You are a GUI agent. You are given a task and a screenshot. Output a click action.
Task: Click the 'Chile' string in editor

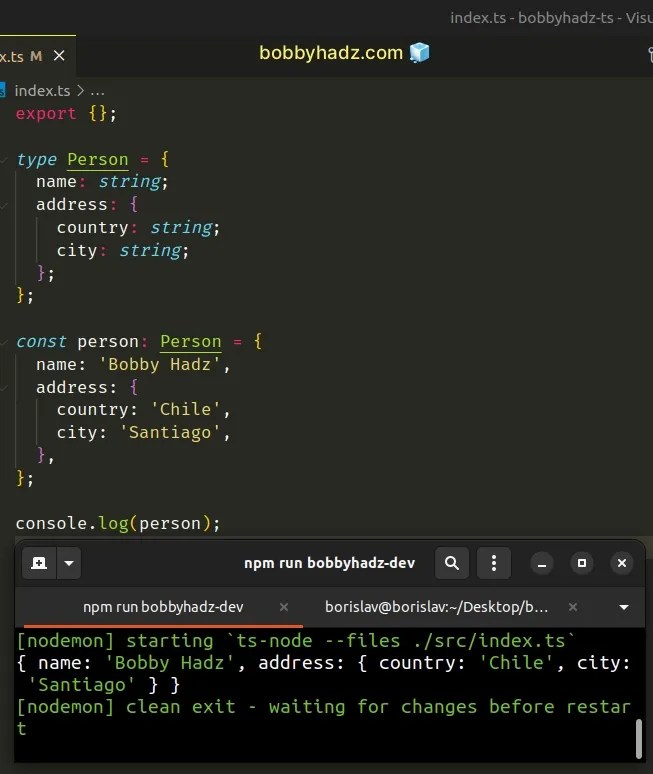[x=185, y=409]
